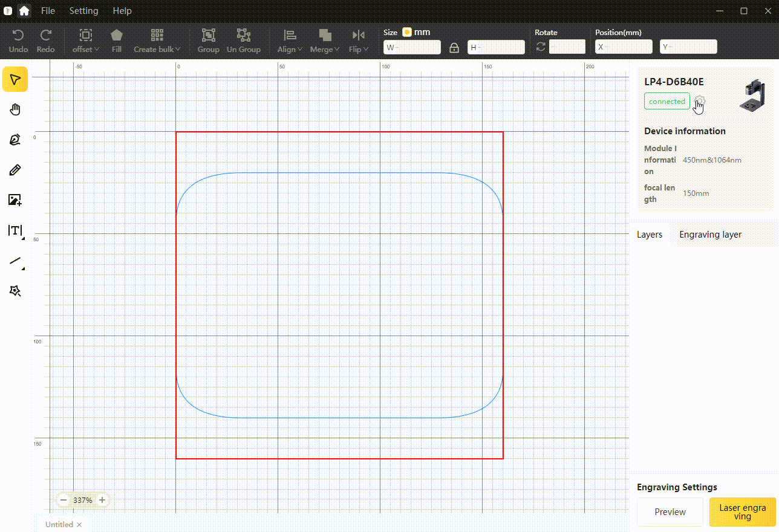Select the Line shape tool
Screen dimensions: 779x532
(15, 261)
